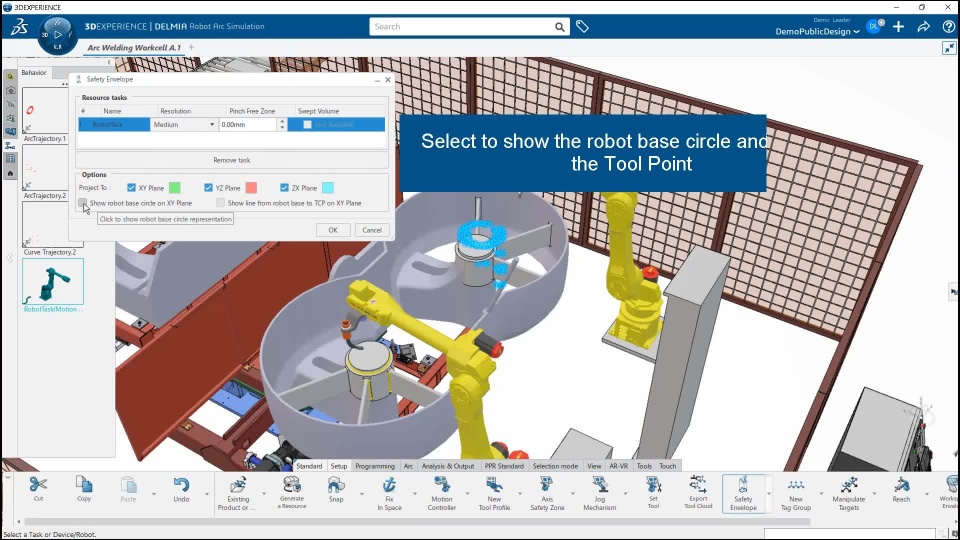Click Fix In Space tool
This screenshot has height=540, width=960.
click(389, 493)
